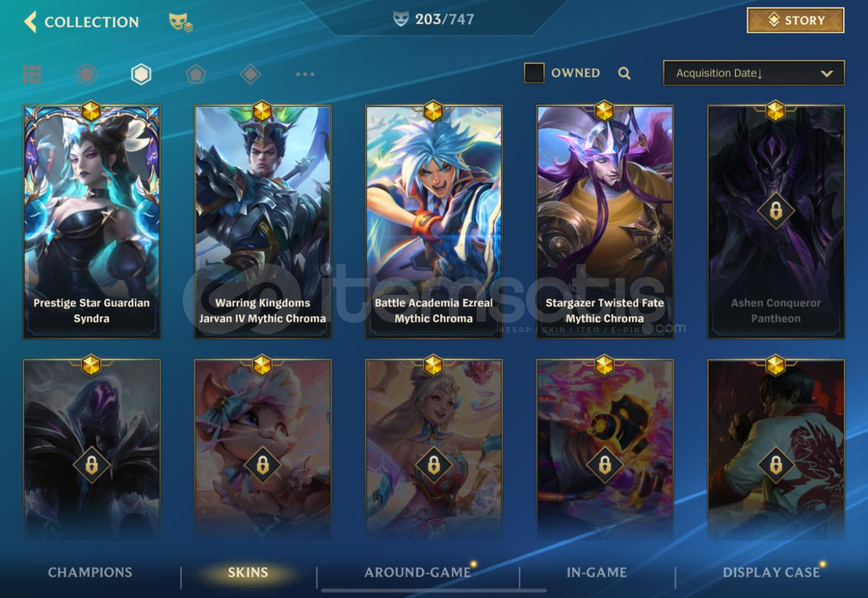Click the magnifier search icon

point(624,73)
